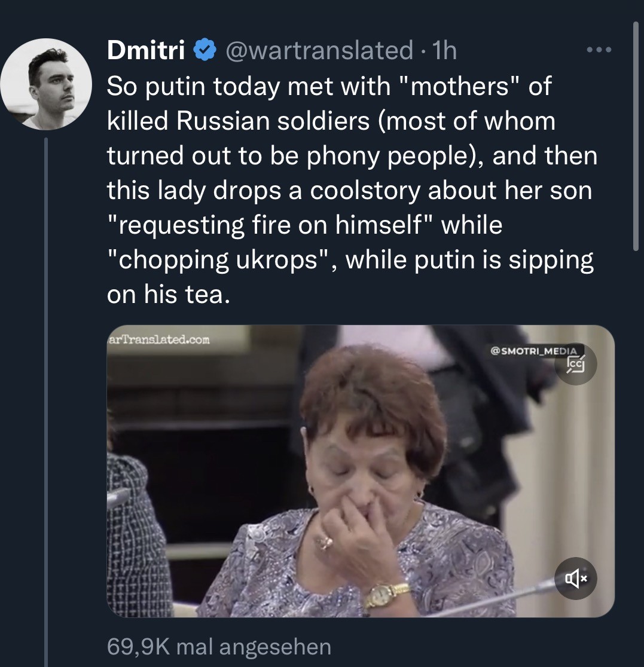Open the 69,9K mal angesehen view count
644x667 pixels.
tap(218, 646)
